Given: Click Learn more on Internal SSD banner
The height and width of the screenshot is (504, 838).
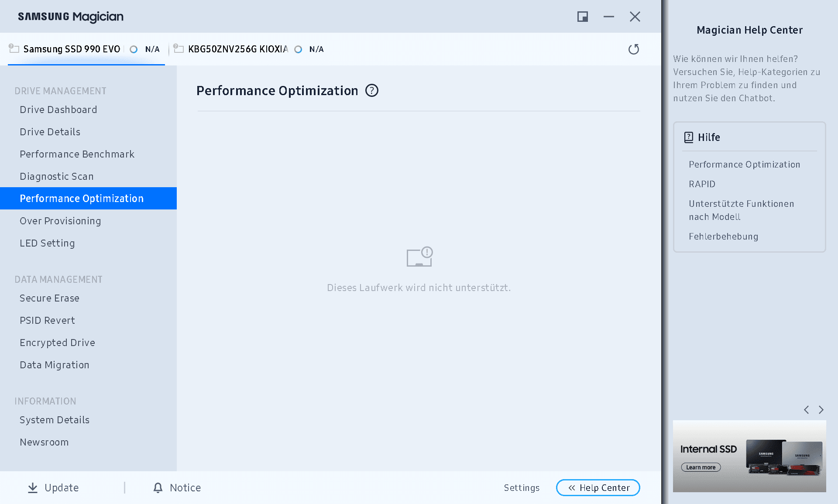Looking at the screenshot, I should [701, 467].
